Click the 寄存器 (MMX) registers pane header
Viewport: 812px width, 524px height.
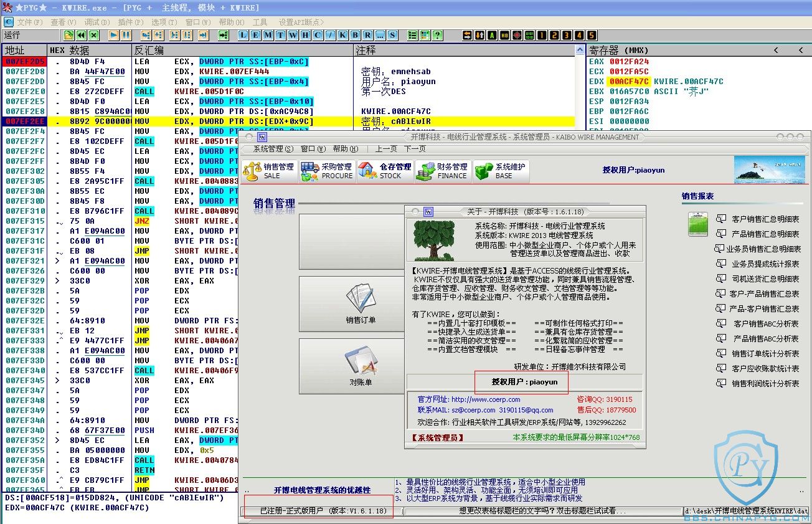(x=700, y=50)
